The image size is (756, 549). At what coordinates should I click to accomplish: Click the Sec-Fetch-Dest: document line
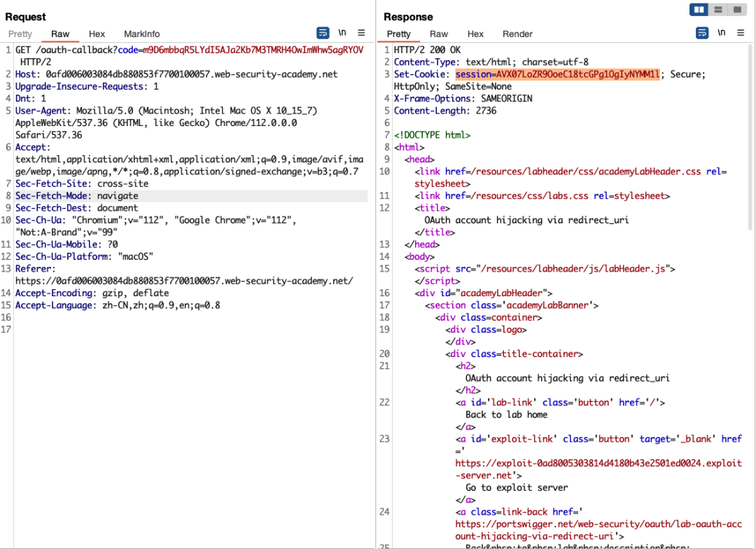(x=77, y=208)
